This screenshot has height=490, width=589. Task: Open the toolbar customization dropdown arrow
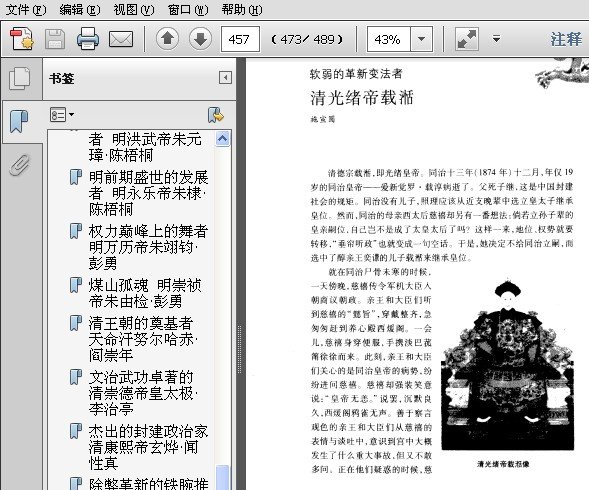(x=496, y=39)
